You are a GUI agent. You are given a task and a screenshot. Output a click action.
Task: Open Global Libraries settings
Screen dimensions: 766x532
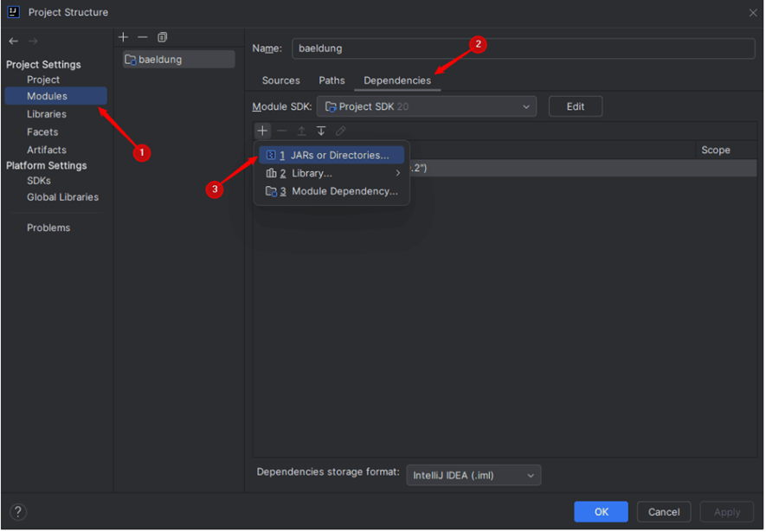pos(62,198)
